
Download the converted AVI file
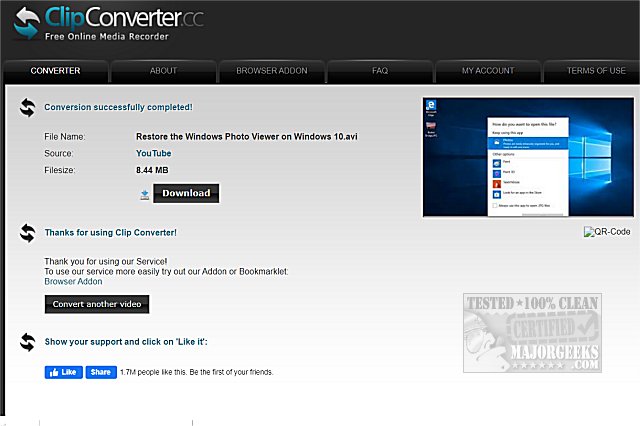coord(186,193)
